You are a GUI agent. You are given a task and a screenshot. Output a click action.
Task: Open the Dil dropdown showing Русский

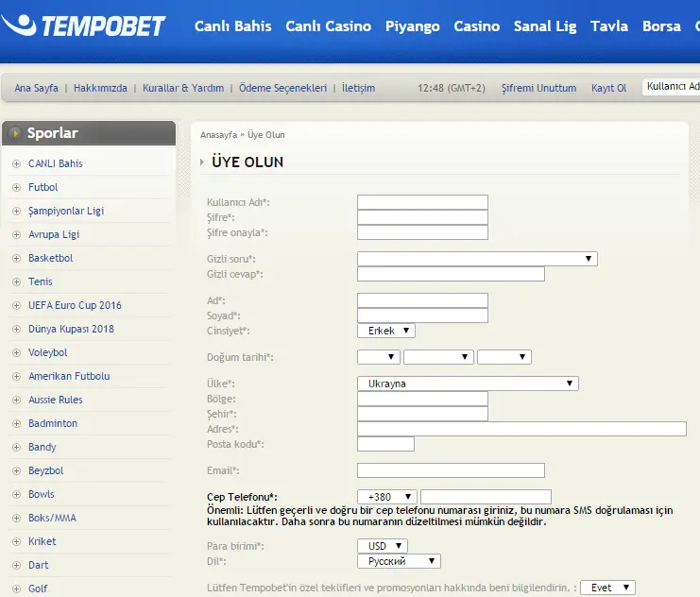pyautogui.click(x=399, y=561)
